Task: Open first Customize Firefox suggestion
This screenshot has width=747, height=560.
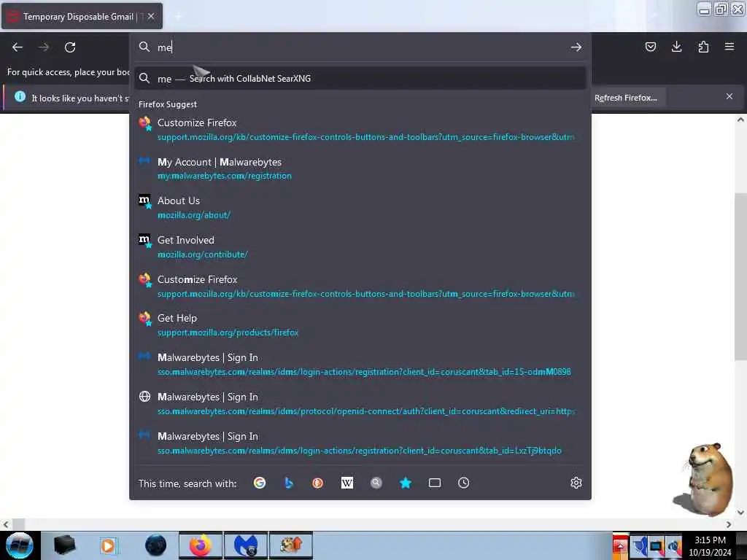Action: pyautogui.click(x=360, y=130)
